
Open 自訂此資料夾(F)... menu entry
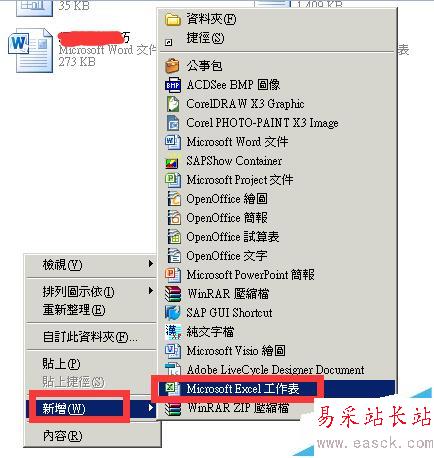91,337
